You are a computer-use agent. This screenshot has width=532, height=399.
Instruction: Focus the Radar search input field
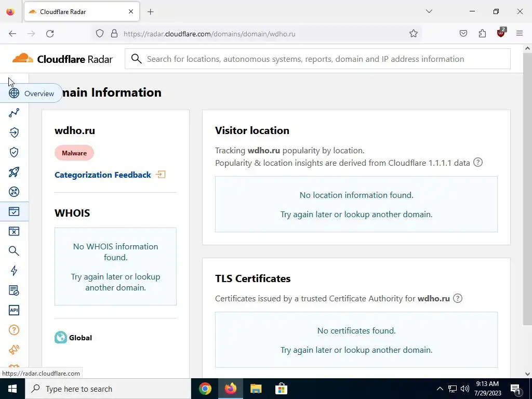coord(317,59)
